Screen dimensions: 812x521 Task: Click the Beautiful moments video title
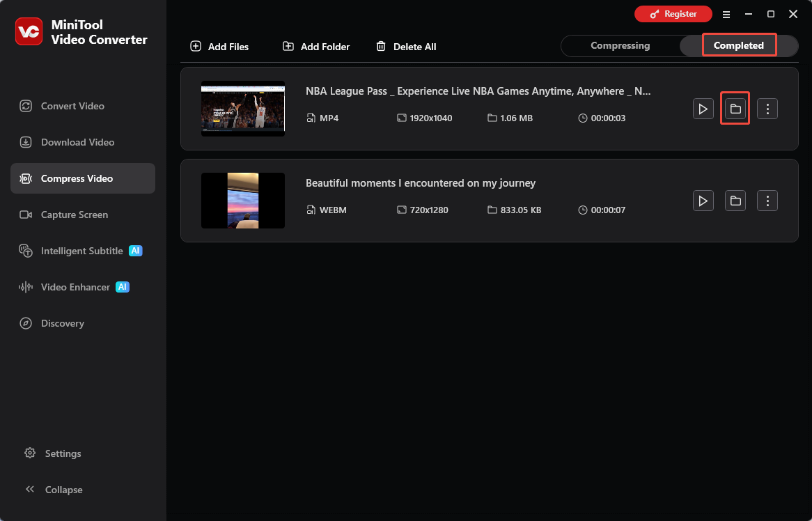pos(421,183)
